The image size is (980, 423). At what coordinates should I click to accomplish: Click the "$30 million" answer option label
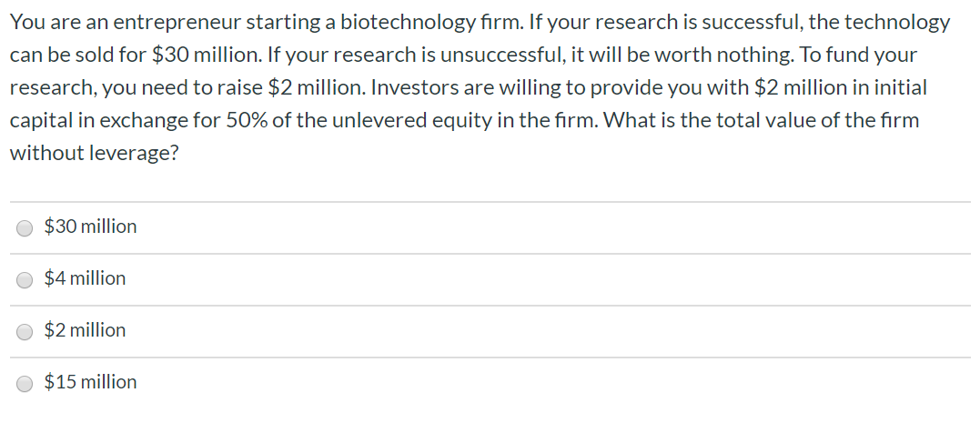coord(90,227)
